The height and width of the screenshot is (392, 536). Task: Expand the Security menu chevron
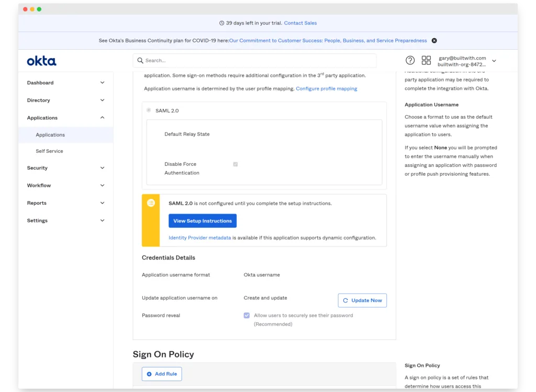102,168
